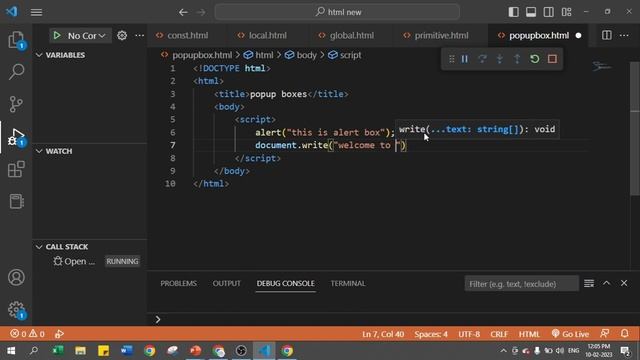Click the html new command center search box

point(337,12)
